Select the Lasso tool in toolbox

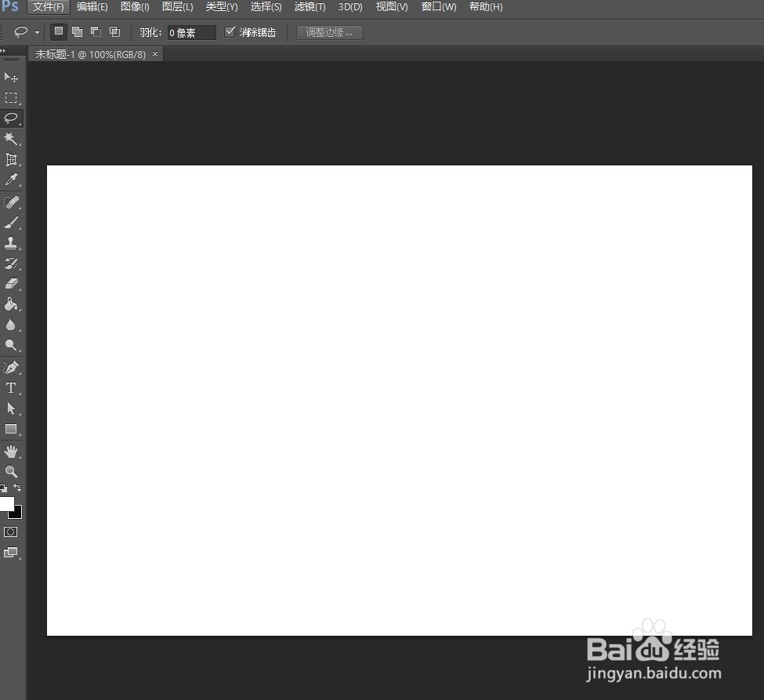click(11, 118)
